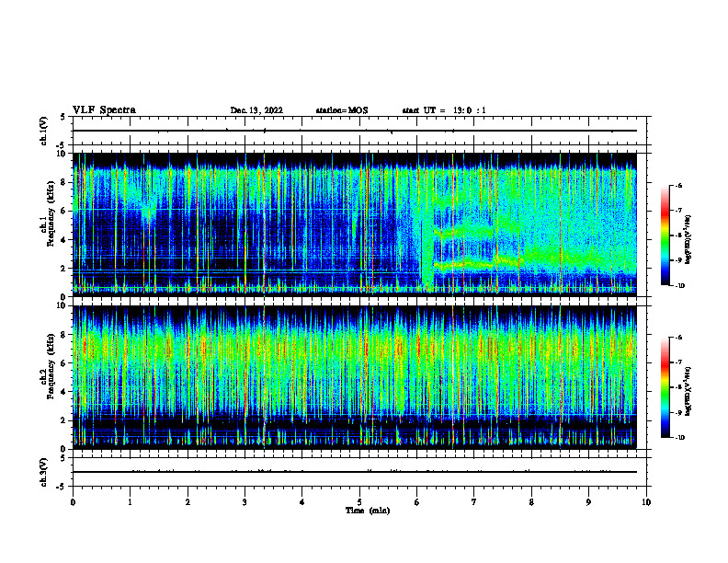728x563 pixels.
Task: Click time-axis tick label "3"
Action: (x=245, y=502)
